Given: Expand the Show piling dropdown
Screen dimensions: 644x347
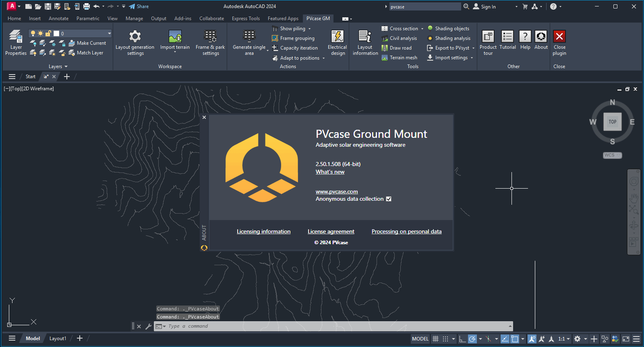Looking at the screenshot, I should [309, 29].
